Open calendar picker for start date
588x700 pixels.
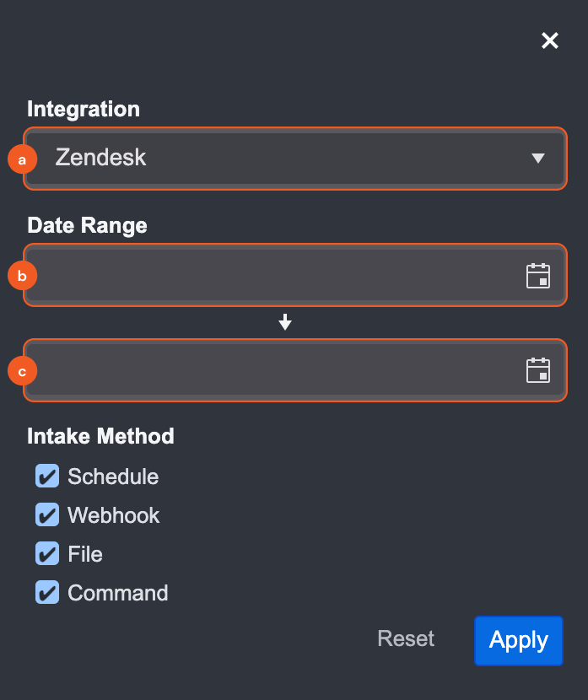pos(538,276)
